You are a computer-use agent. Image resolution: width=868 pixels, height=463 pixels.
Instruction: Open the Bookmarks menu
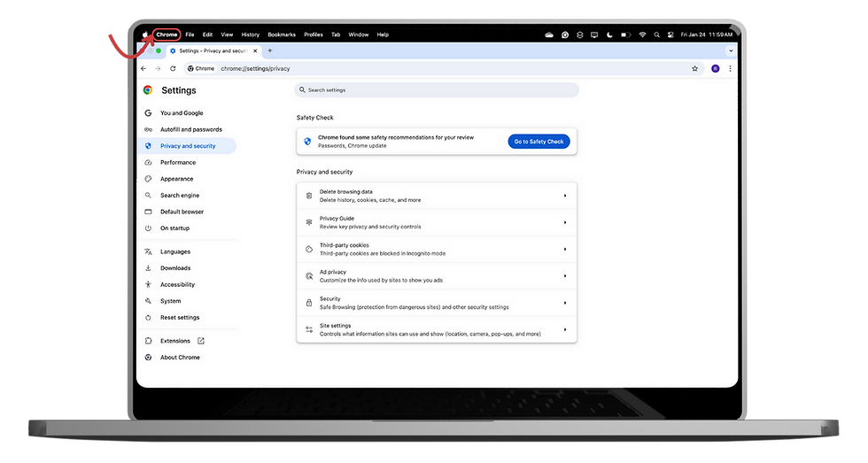(x=282, y=35)
